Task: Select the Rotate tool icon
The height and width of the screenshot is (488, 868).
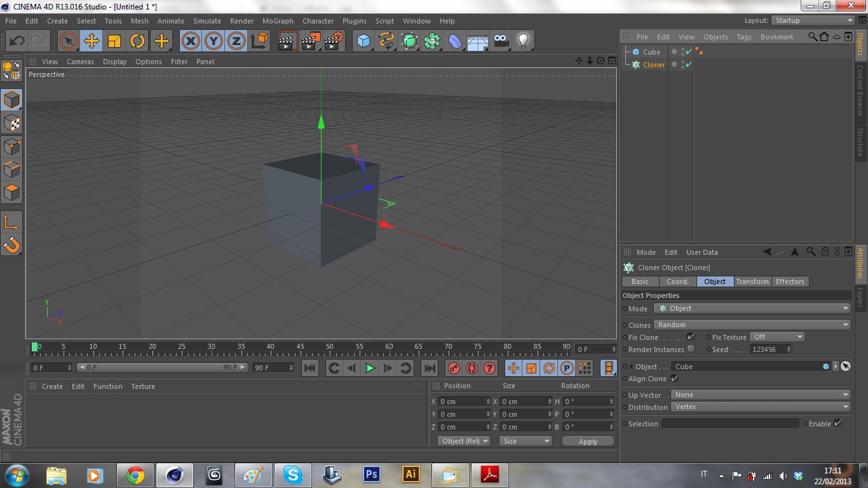Action: [137, 41]
